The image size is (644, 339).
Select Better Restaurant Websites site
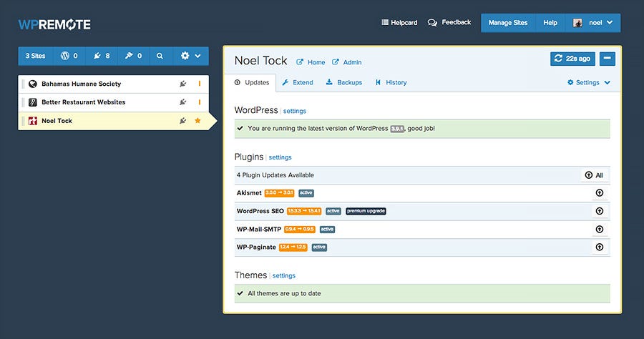tap(113, 102)
